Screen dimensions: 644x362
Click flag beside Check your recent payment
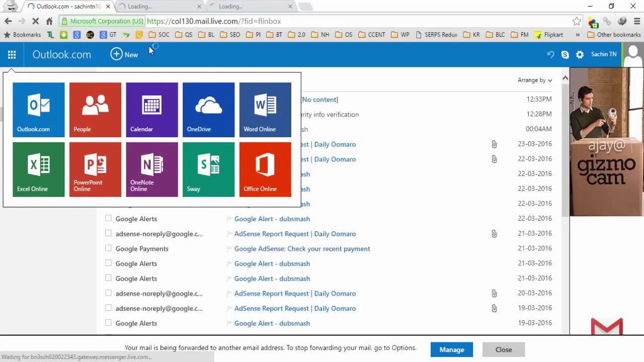click(x=229, y=249)
